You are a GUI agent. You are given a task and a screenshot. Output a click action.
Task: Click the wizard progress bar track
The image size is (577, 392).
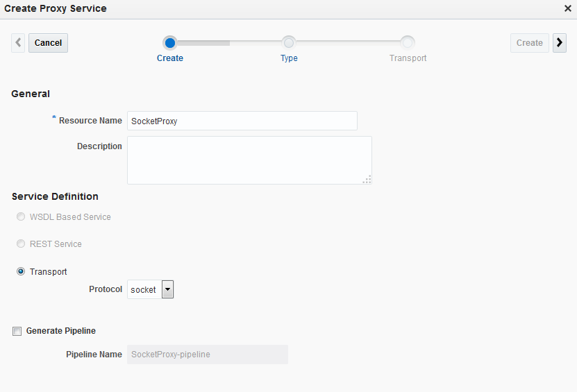point(229,43)
